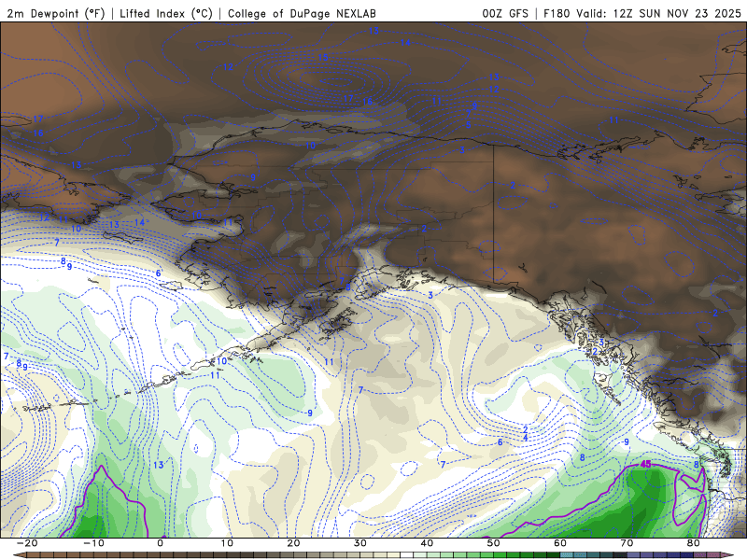Viewport: 747px width, 560px height.
Task: Click the "60" tick label on the legend
Action: [x=560, y=543]
